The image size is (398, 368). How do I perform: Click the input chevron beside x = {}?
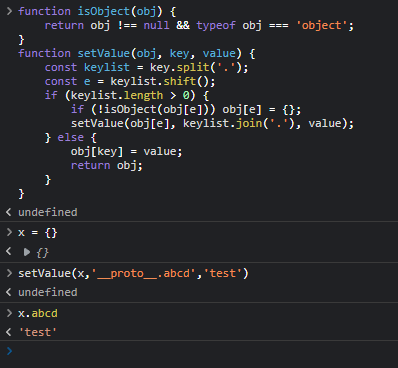coord(9,232)
